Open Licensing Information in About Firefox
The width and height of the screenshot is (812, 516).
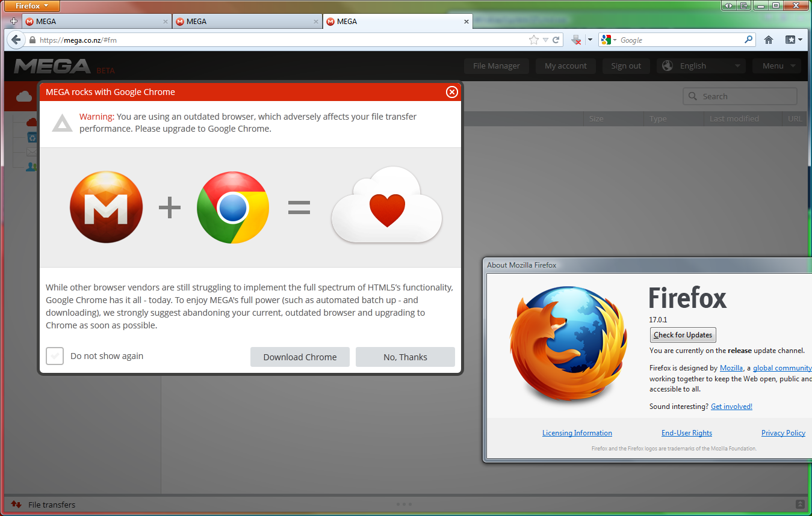pos(577,433)
